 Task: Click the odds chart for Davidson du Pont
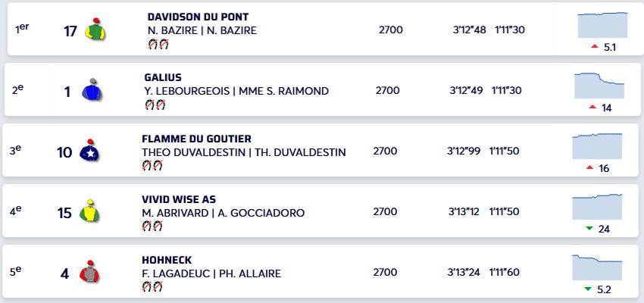(x=602, y=24)
